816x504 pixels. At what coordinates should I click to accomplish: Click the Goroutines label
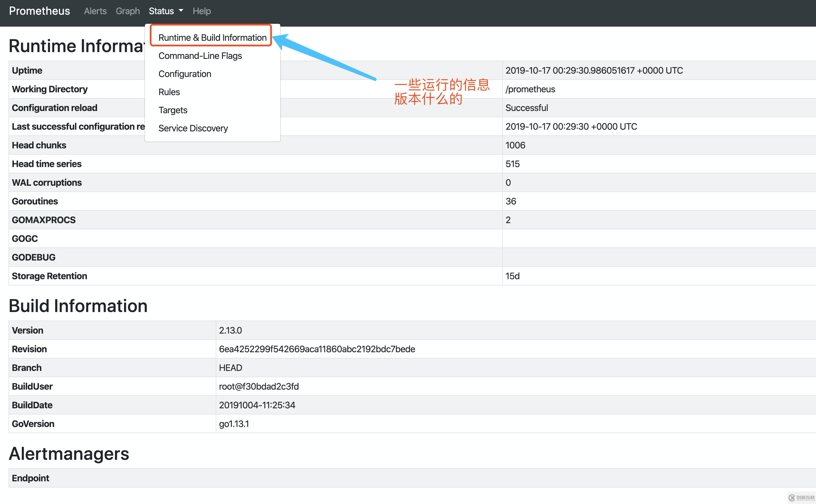(35, 201)
